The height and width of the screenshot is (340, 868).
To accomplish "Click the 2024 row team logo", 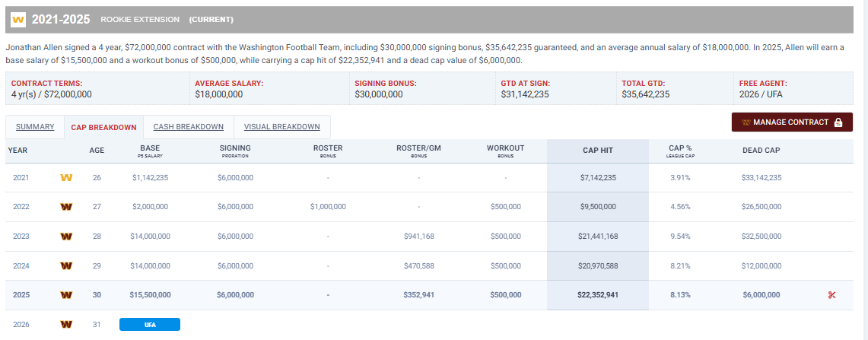I will [x=66, y=265].
